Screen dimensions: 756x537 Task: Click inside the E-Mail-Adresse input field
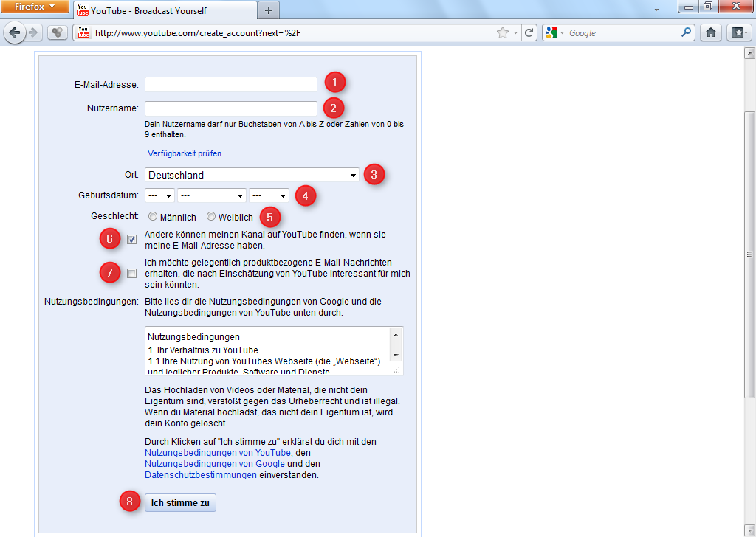(230, 84)
